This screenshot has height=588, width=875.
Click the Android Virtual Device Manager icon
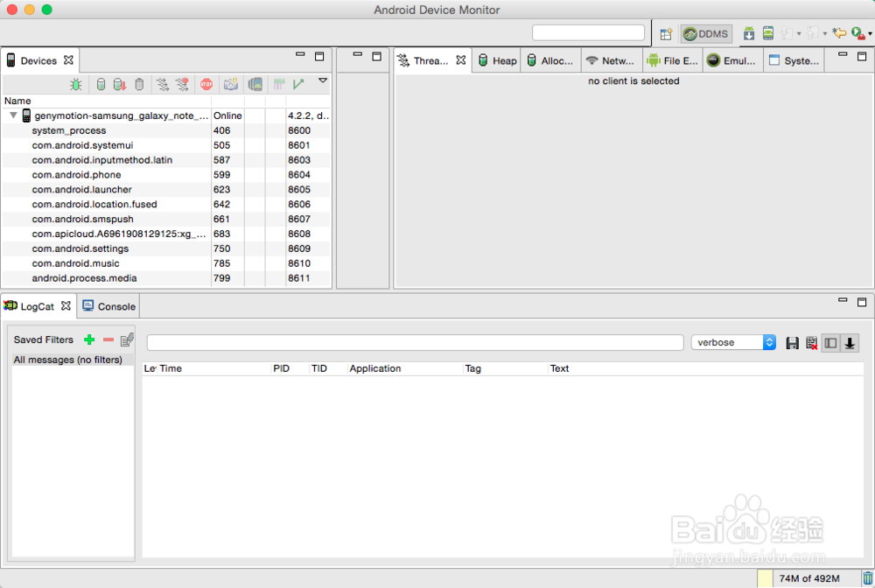pyautogui.click(x=768, y=33)
